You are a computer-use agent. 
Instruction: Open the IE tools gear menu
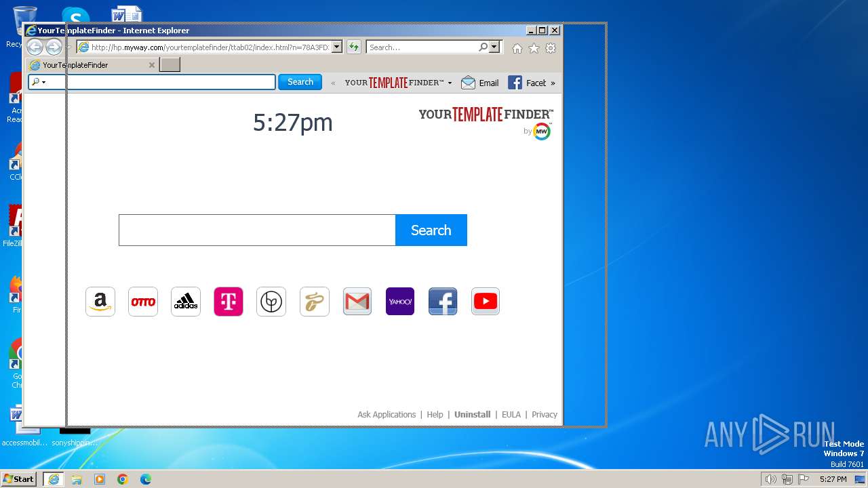551,48
